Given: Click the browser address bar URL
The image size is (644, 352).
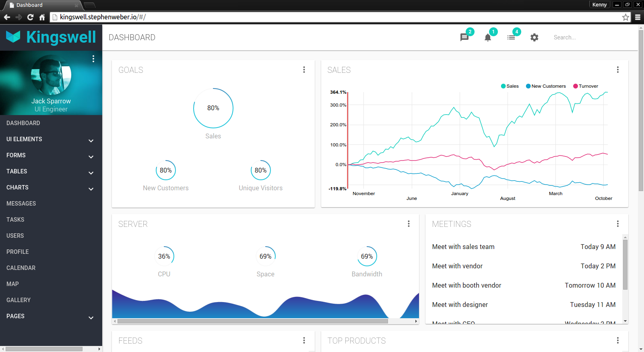Looking at the screenshot, I should pyautogui.click(x=103, y=17).
